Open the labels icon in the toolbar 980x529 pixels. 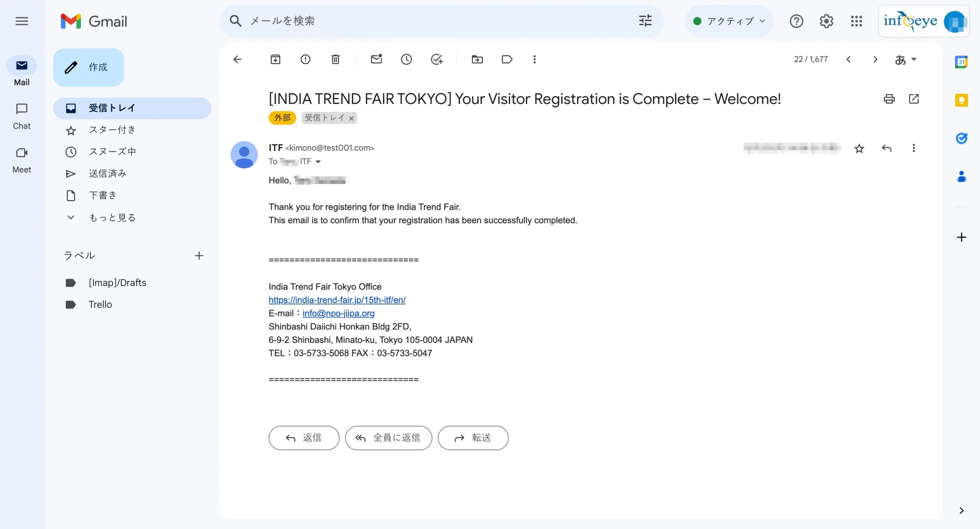pyautogui.click(x=507, y=59)
